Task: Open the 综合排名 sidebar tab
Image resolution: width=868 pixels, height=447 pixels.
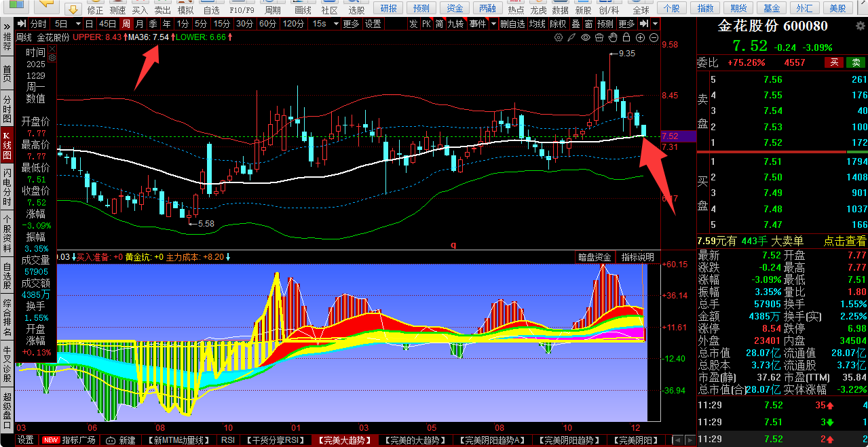Action: (7, 319)
